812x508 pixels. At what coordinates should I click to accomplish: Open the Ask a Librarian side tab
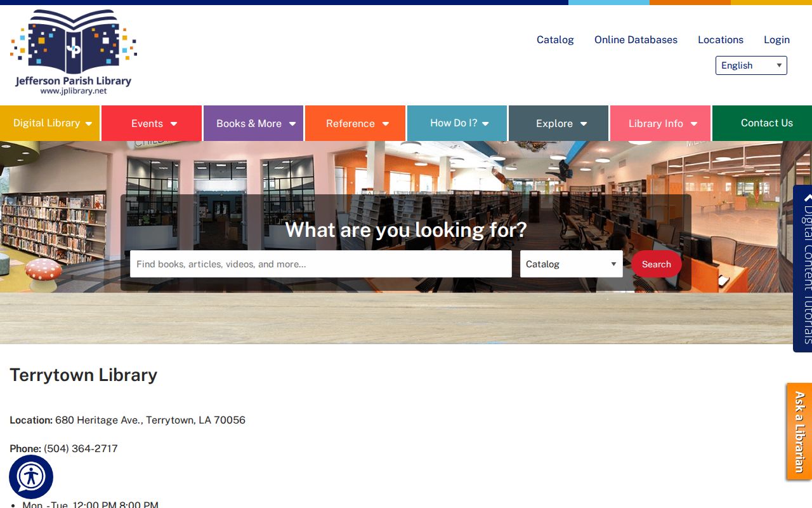(x=799, y=432)
